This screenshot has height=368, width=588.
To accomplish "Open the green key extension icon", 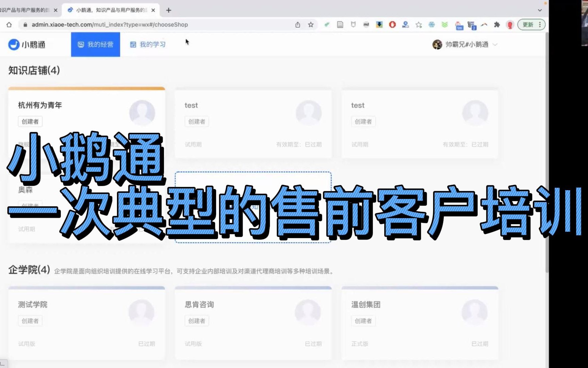I will pos(327,25).
